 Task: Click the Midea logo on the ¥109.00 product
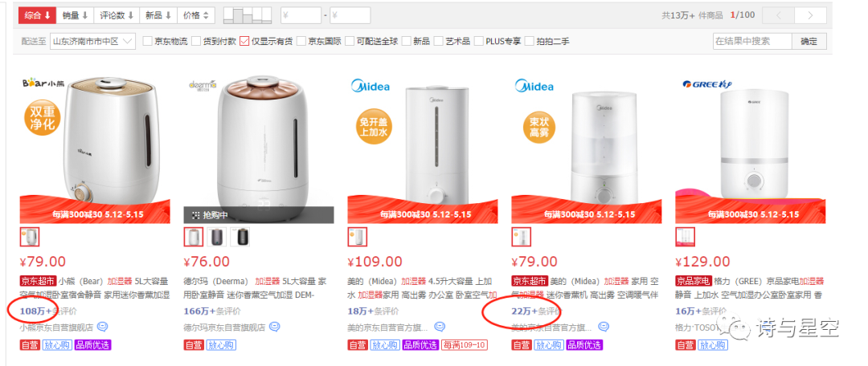370,86
